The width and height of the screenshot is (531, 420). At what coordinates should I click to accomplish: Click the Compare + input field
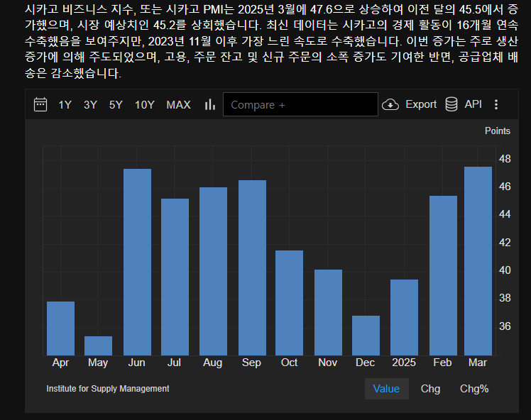[x=300, y=105]
